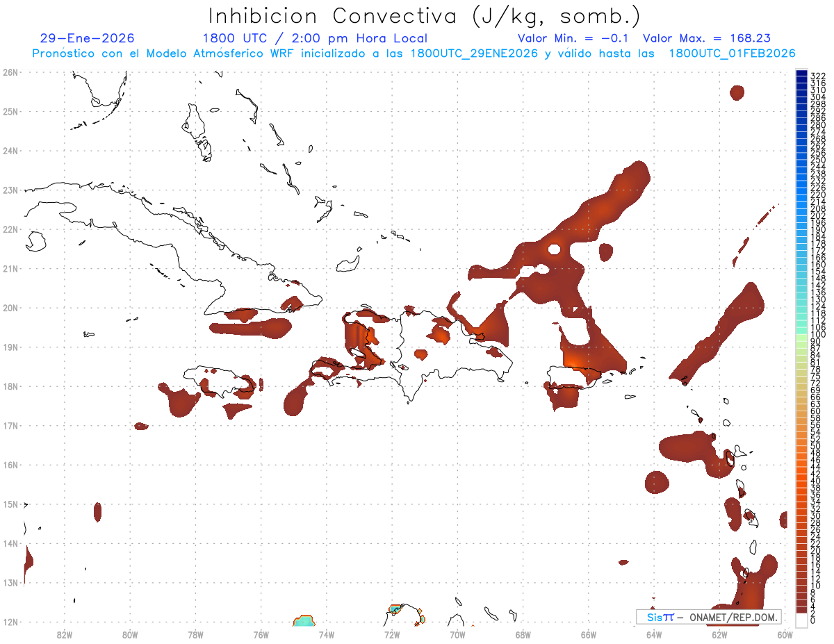Viewport: 834px width, 644px height.
Task: Click the 20N latitude label
Action: click(x=10, y=308)
